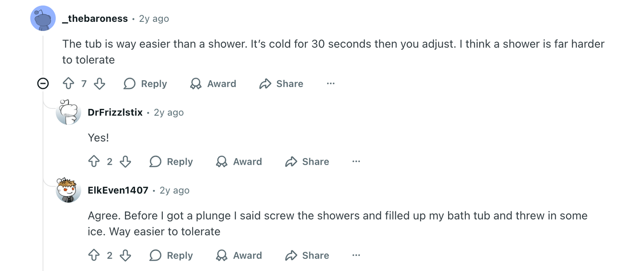Open more options on DrFrizzlstix's comment
Image resolution: width=644 pixels, height=271 pixels.
pos(356,162)
